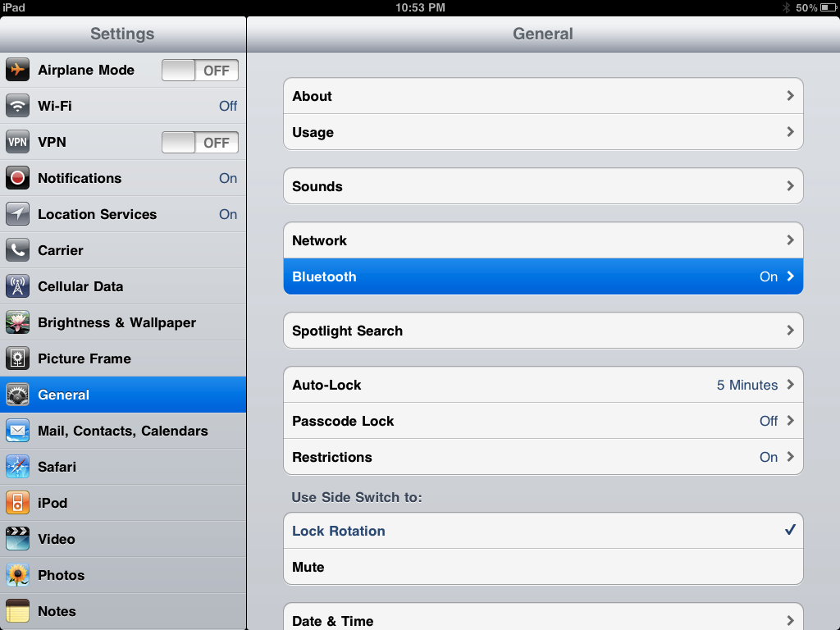Open the Auto-Lock options
The image size is (840, 630).
(543, 385)
